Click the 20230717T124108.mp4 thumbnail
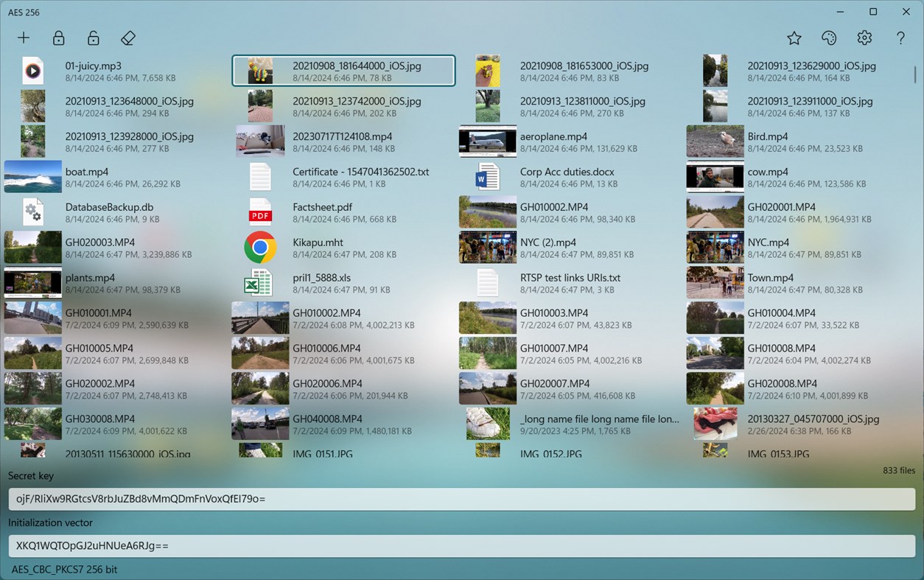 pyautogui.click(x=260, y=141)
